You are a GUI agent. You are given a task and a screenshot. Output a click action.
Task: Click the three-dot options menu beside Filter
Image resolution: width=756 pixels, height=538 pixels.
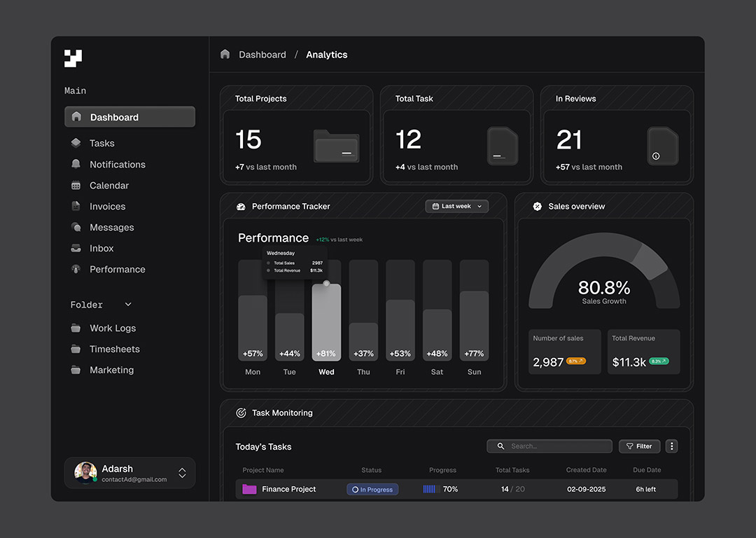point(671,446)
